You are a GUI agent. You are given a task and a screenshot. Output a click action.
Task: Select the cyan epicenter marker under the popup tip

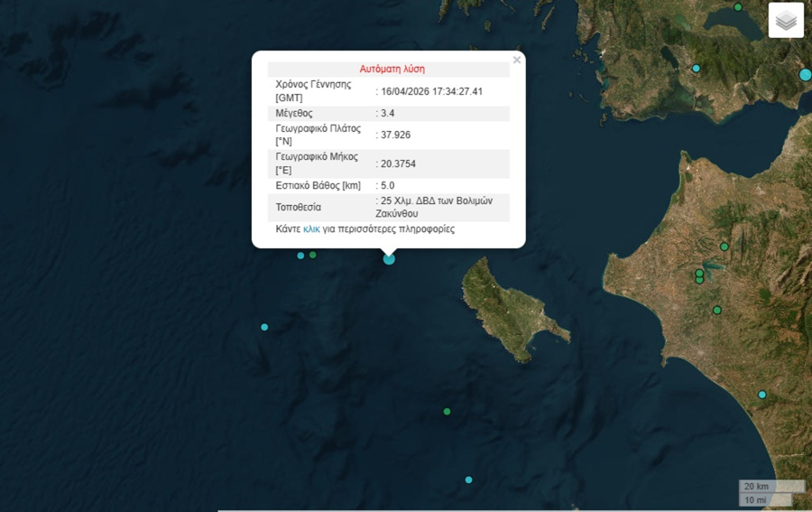(x=389, y=259)
